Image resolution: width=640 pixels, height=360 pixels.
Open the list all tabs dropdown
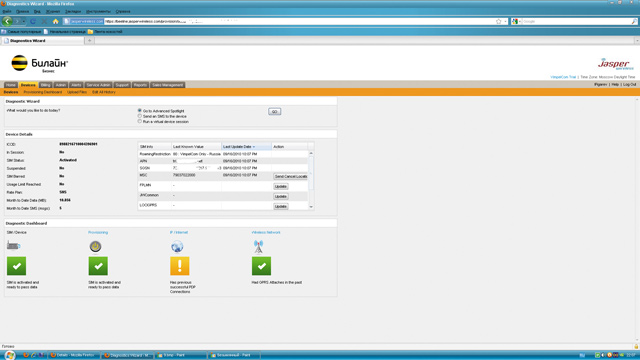pos(637,40)
